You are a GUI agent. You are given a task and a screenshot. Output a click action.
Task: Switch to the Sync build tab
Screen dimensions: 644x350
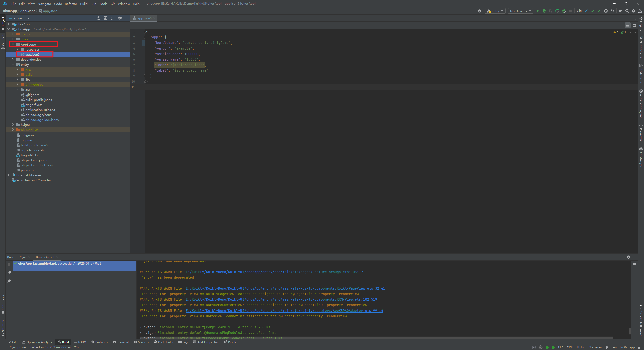click(23, 257)
